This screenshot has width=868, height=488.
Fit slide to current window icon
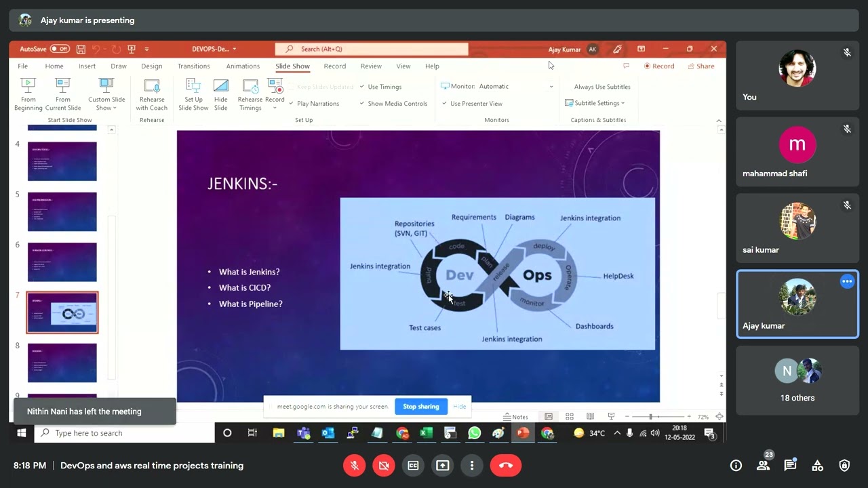(719, 416)
